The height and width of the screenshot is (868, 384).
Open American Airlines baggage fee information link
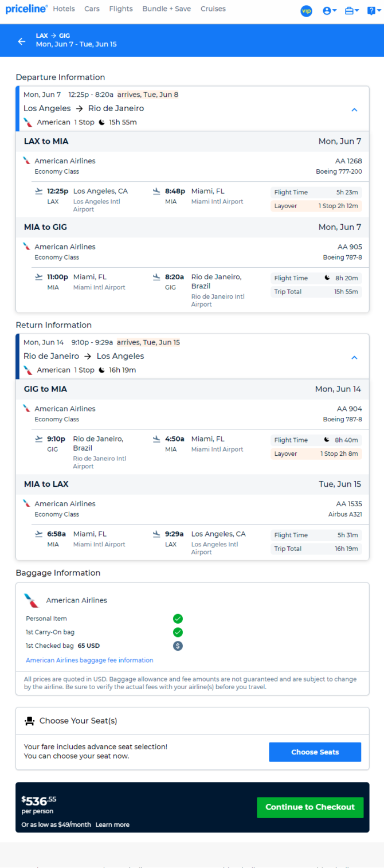pyautogui.click(x=89, y=660)
